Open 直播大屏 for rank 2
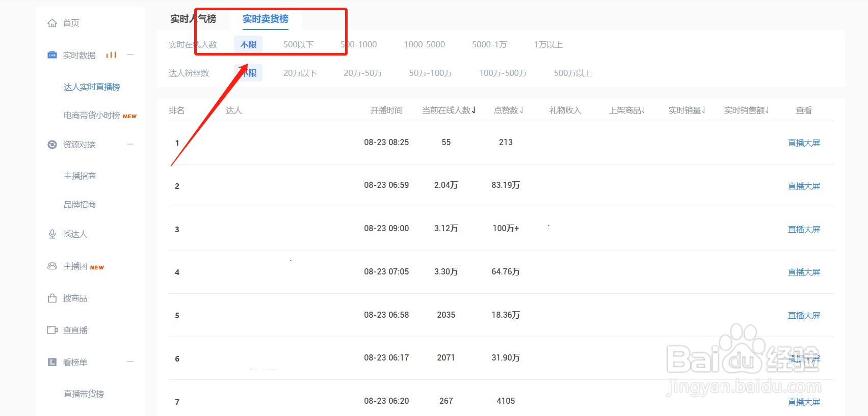 pyautogui.click(x=804, y=186)
